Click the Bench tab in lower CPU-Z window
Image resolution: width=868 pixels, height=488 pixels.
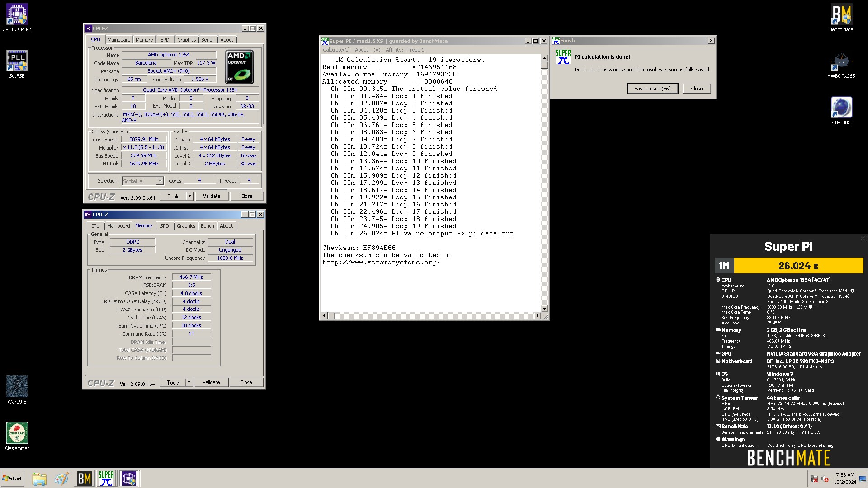(x=208, y=226)
